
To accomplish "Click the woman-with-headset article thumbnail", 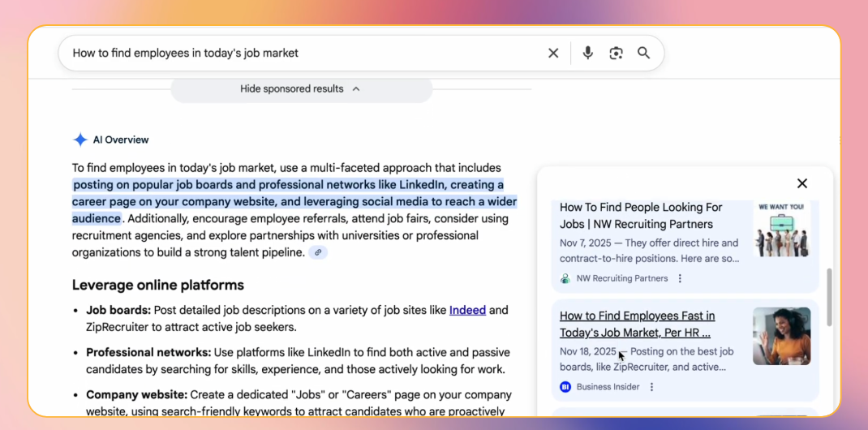I will pos(782,336).
